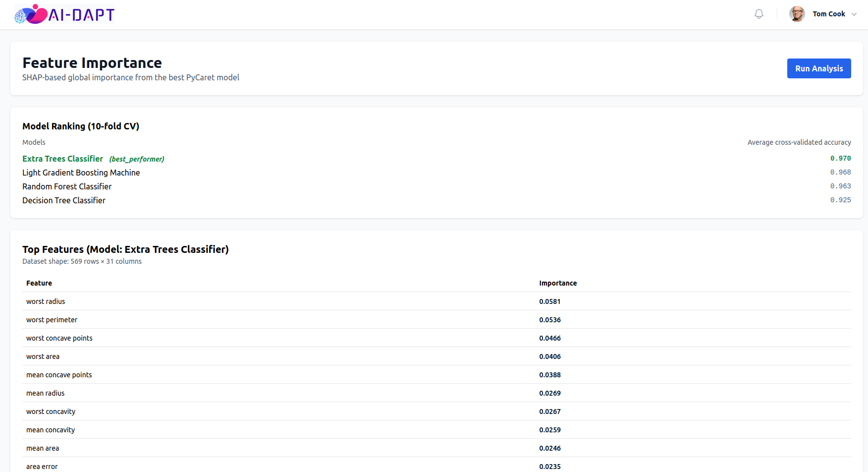Select the mean concave points row
The image size is (868, 472).
(436, 375)
